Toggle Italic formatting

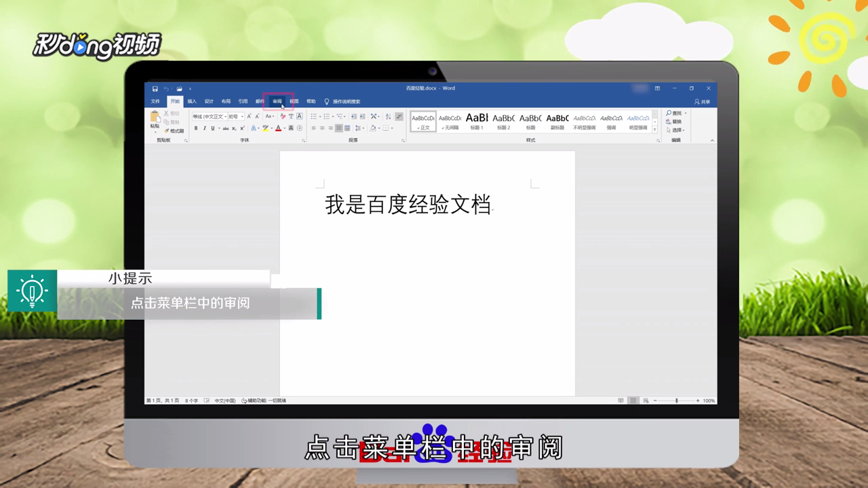[204, 128]
